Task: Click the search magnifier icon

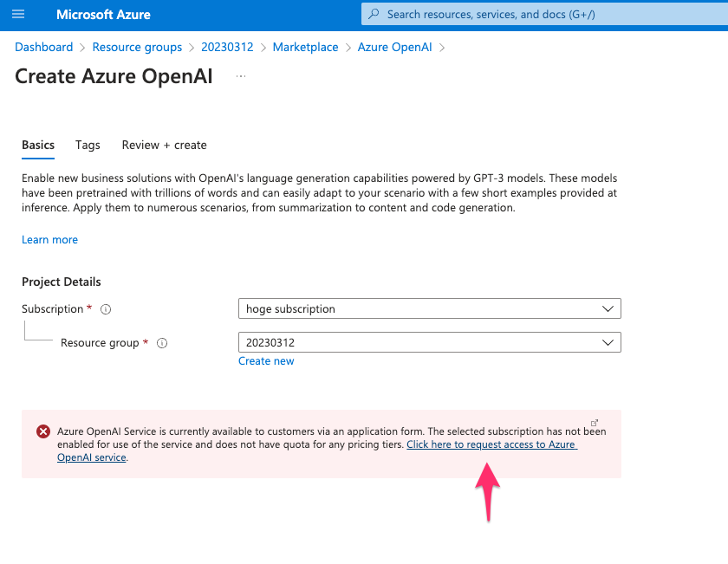Action: [x=373, y=14]
